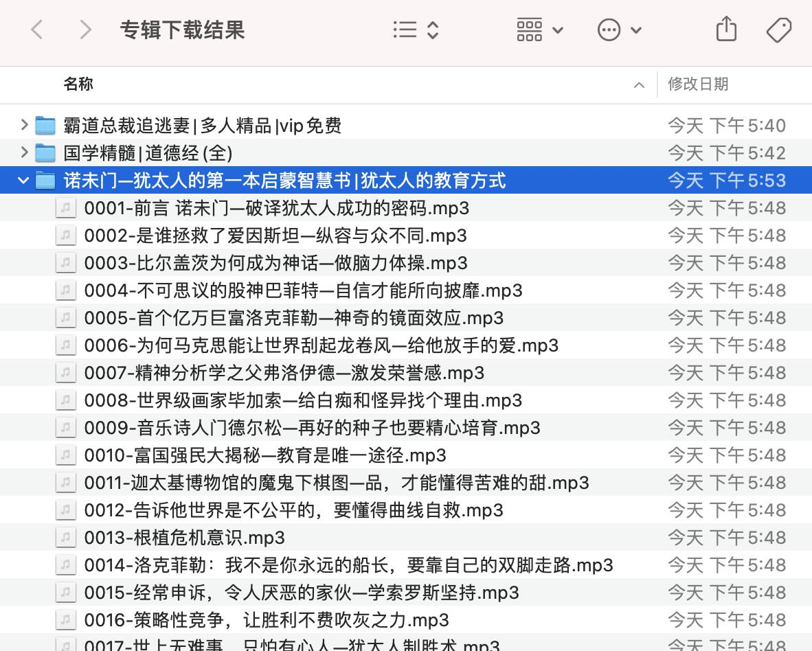The height and width of the screenshot is (651, 812).
Task: Click audio icon of 0004-股神巴菲特 file
Action: (x=66, y=290)
